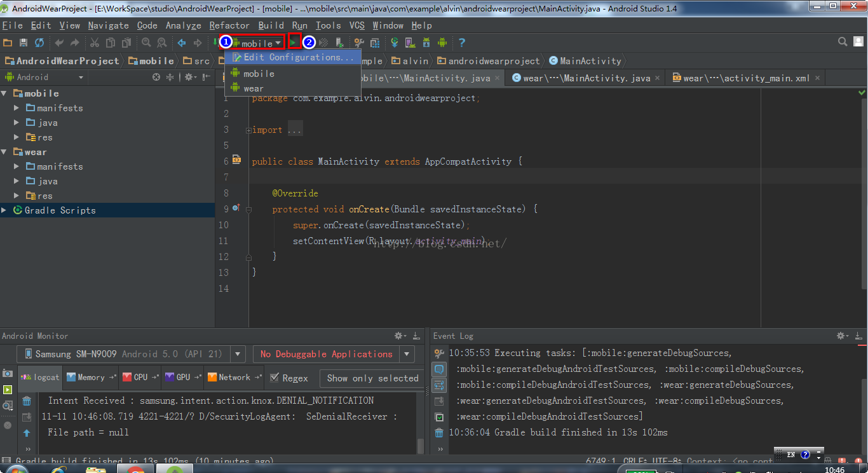Open the File menu
This screenshot has height=473, width=868.
[x=12, y=25]
